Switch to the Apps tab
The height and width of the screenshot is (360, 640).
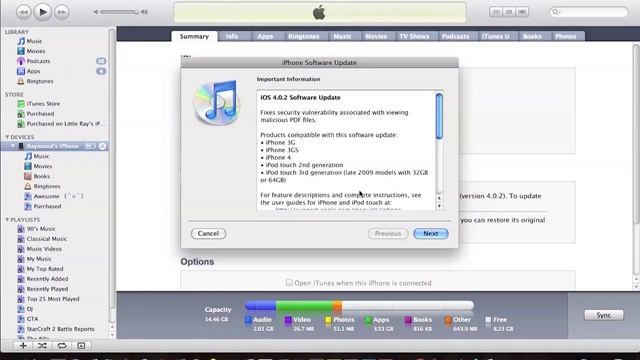(x=265, y=36)
